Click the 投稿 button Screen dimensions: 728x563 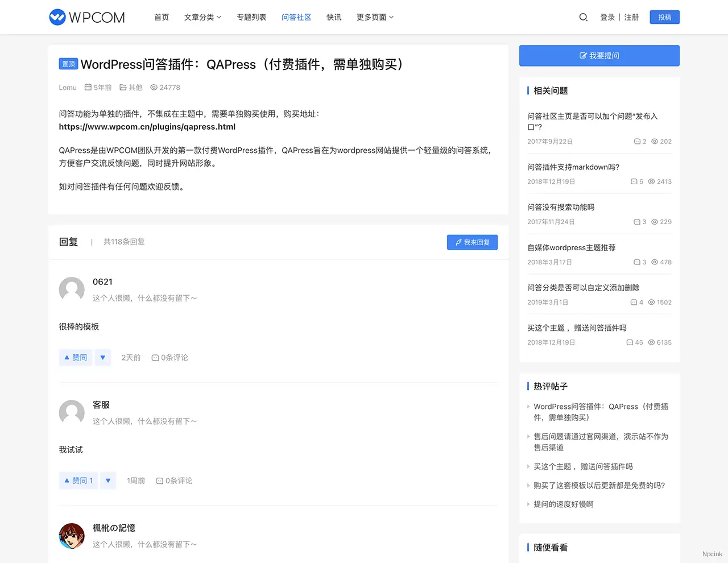[664, 17]
